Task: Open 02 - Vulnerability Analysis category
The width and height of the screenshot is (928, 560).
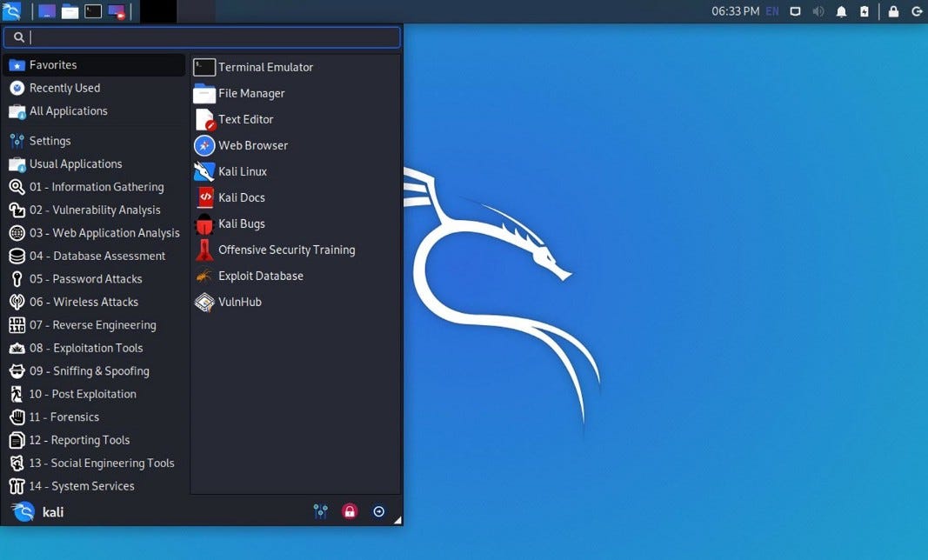Action: click(x=94, y=210)
